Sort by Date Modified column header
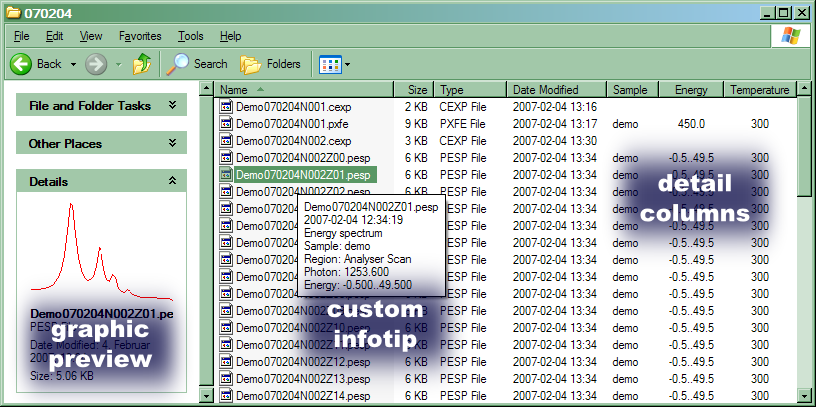This screenshot has width=816, height=407. (x=546, y=89)
